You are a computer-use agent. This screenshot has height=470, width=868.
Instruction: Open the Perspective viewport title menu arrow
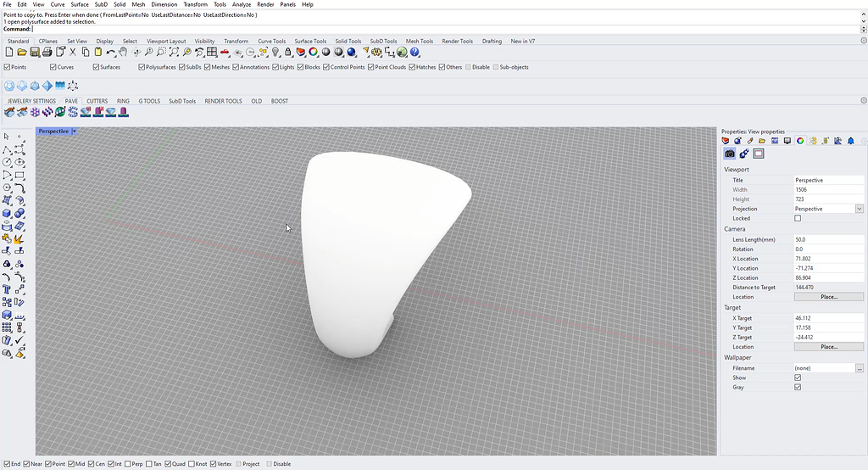[75, 131]
